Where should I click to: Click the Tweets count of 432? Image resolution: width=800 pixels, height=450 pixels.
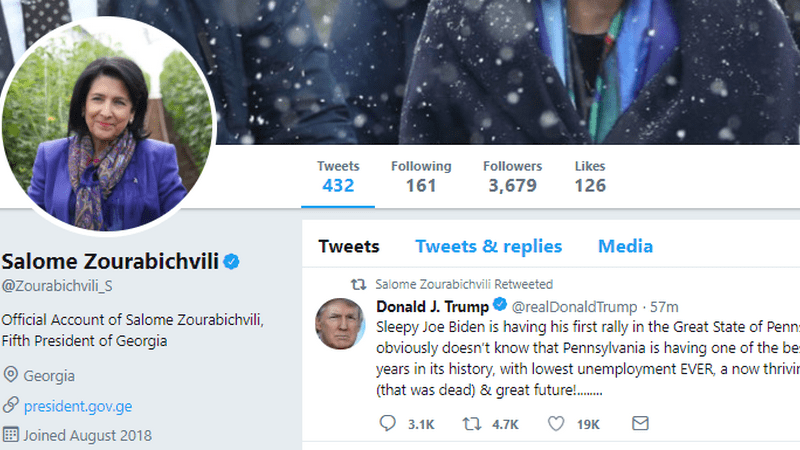(x=338, y=176)
